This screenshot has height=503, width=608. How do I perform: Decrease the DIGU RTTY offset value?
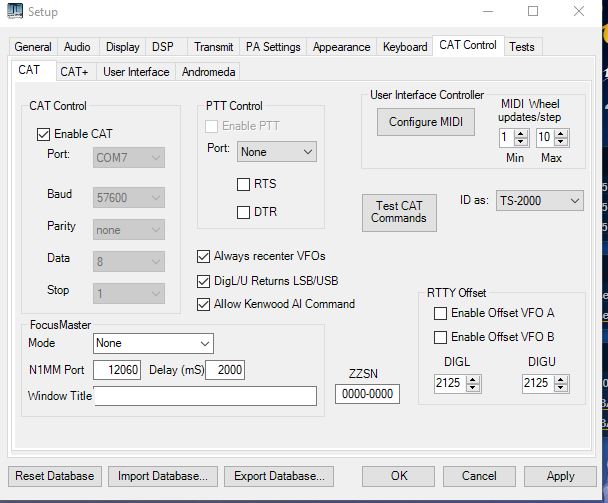[x=561, y=388]
